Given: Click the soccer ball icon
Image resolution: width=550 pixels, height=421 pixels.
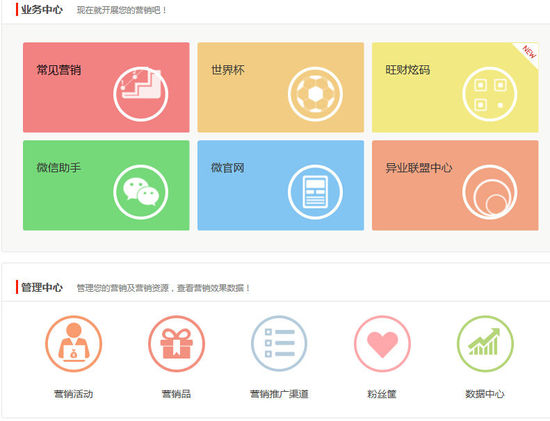Looking at the screenshot, I should (315, 94).
